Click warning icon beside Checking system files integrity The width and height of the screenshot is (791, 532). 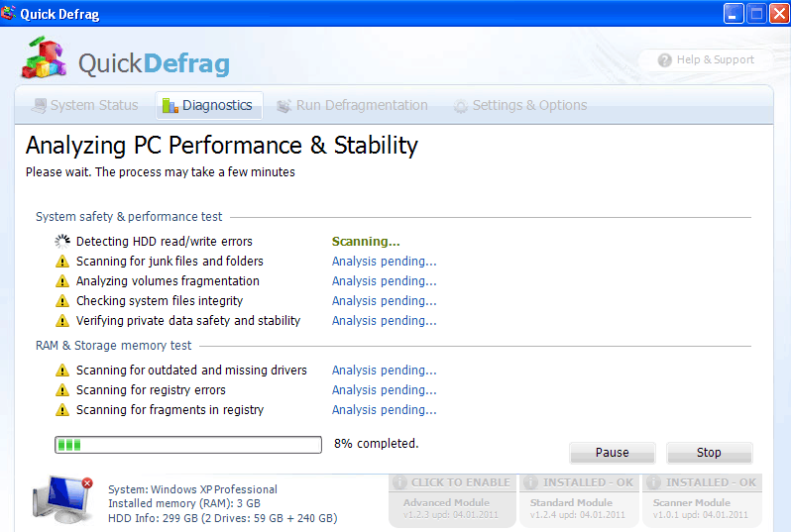(62, 301)
